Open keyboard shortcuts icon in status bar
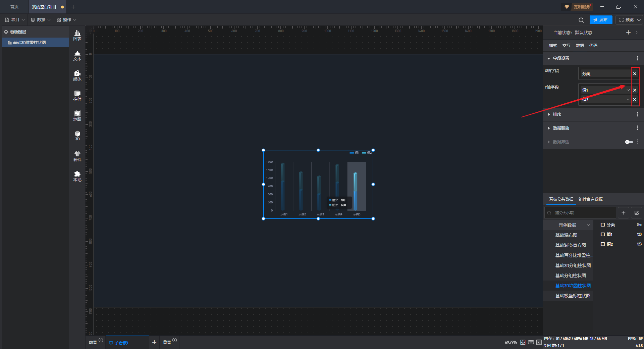644x349 pixels. 531,342
